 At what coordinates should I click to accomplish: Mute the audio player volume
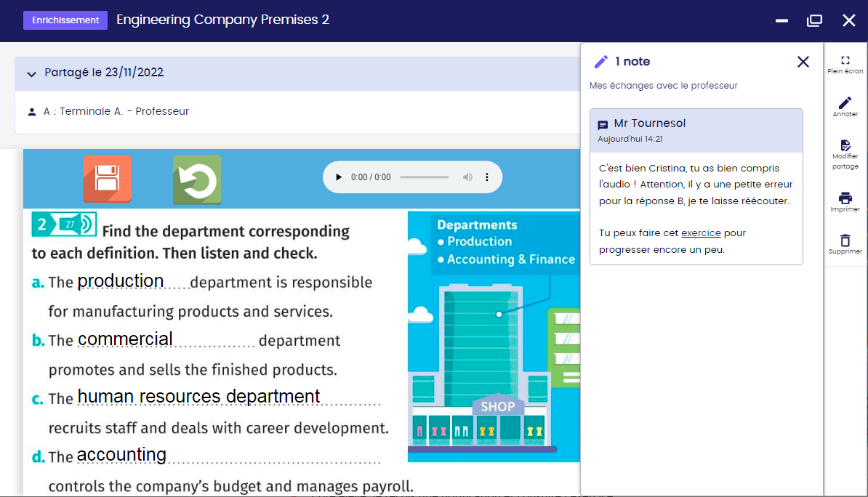467,177
